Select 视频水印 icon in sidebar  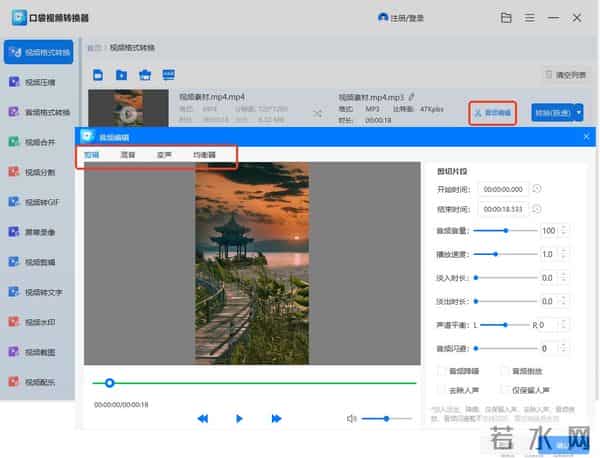click(x=14, y=322)
